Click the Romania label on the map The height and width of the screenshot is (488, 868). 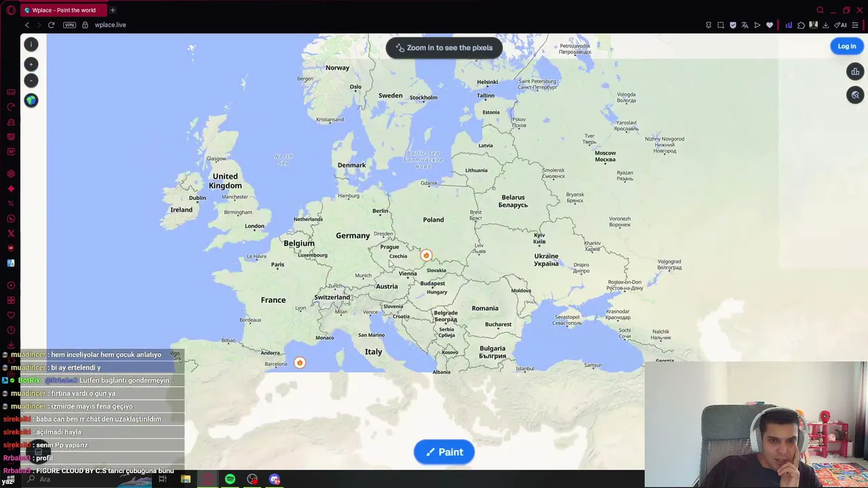(485, 308)
